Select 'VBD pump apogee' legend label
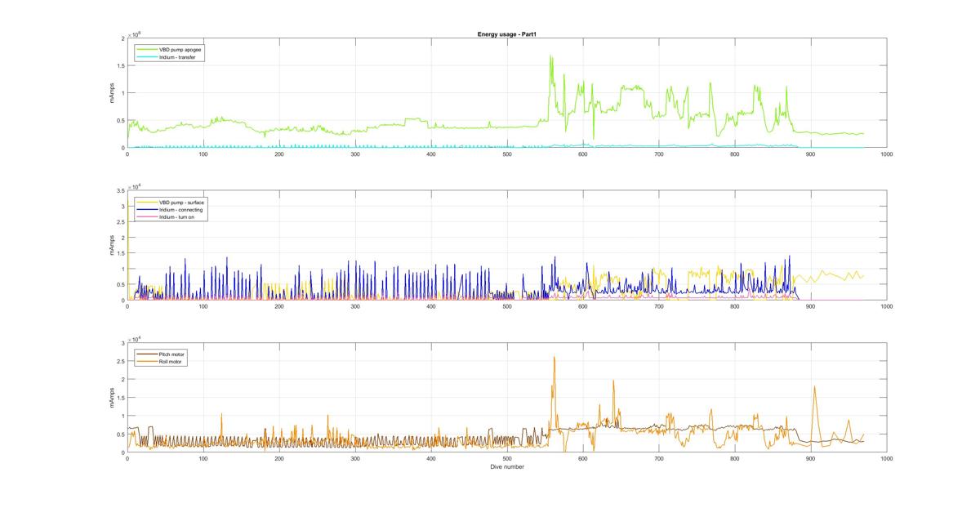The height and width of the screenshot is (508, 980). pos(180,50)
